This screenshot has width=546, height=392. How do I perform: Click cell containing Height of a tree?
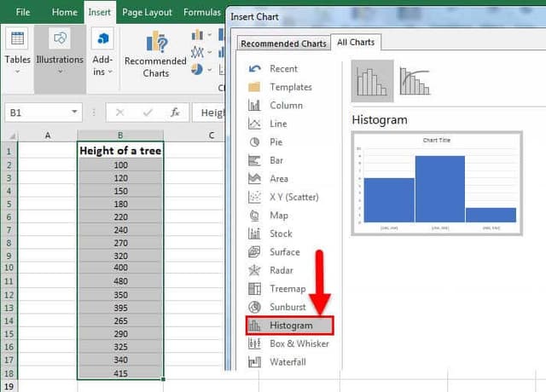120,151
